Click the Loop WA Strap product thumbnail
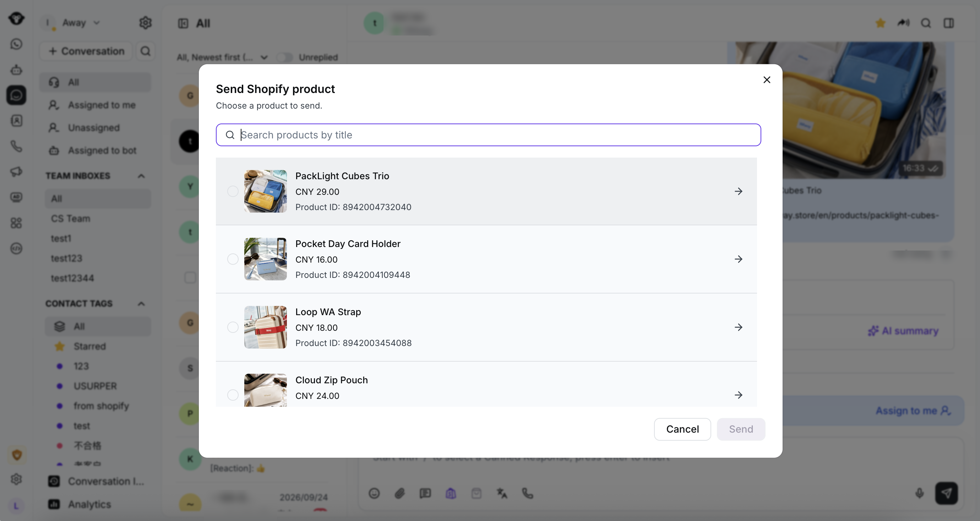The height and width of the screenshot is (521, 980). [x=266, y=328]
